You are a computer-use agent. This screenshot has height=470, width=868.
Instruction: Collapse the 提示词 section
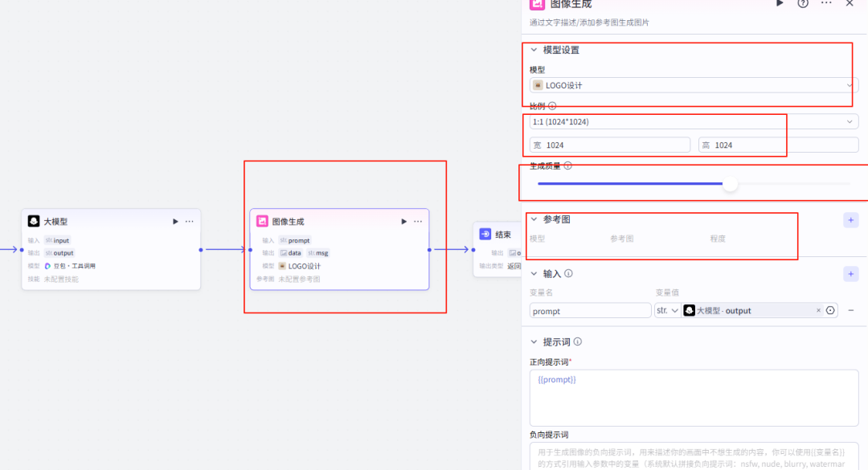tap(534, 341)
